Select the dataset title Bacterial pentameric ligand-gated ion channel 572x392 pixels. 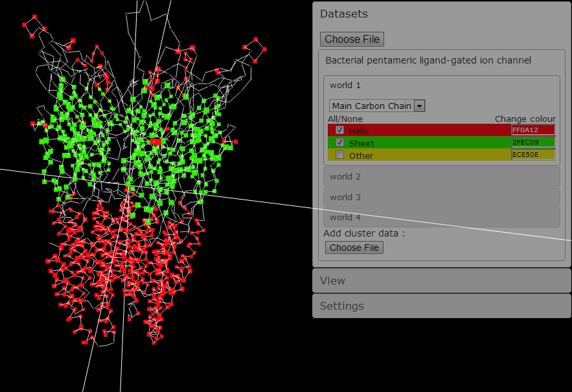(x=428, y=60)
